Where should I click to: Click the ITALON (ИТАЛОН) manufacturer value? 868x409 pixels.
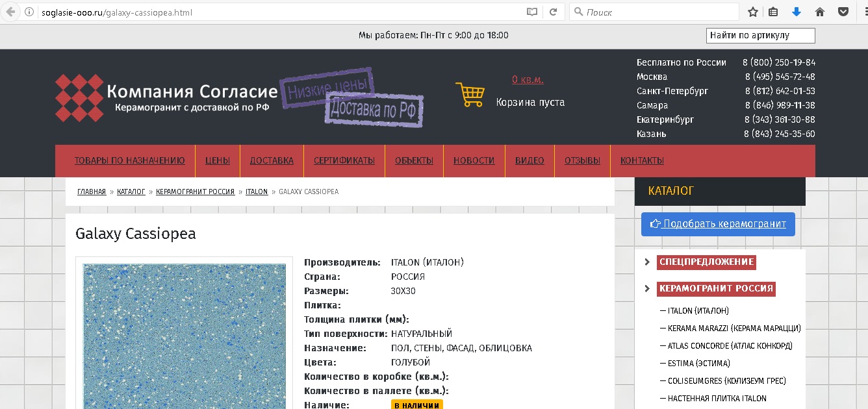428,262
